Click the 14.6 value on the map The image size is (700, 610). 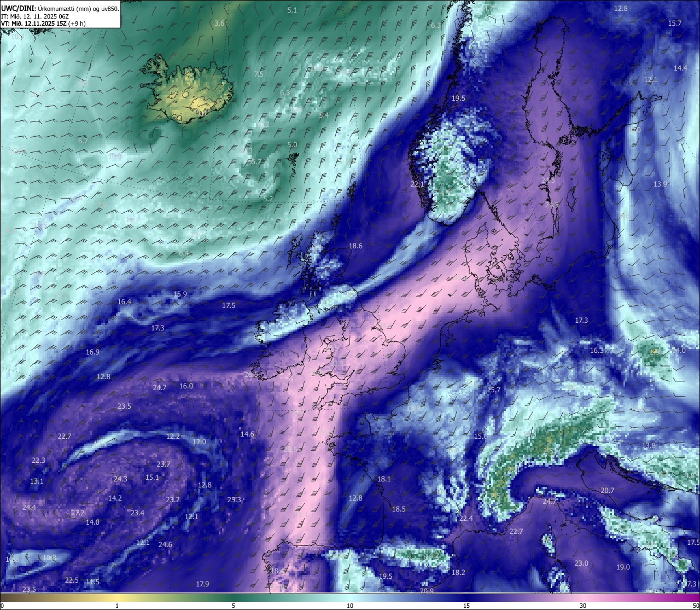[247, 434]
